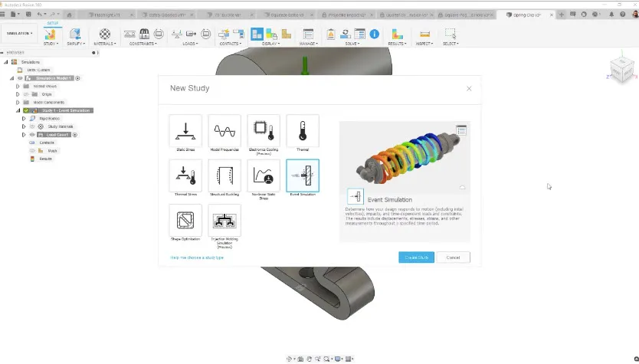639x364 pixels.
Task: Activate radio button beside Simulation Model 1
Action: [x=77, y=78]
